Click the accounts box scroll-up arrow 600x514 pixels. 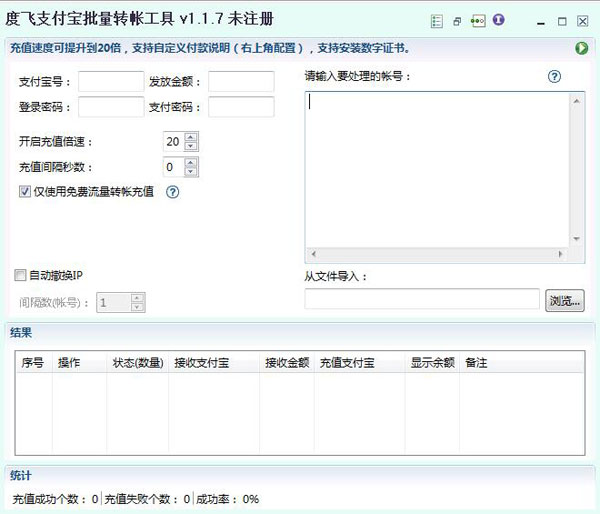pos(577,101)
